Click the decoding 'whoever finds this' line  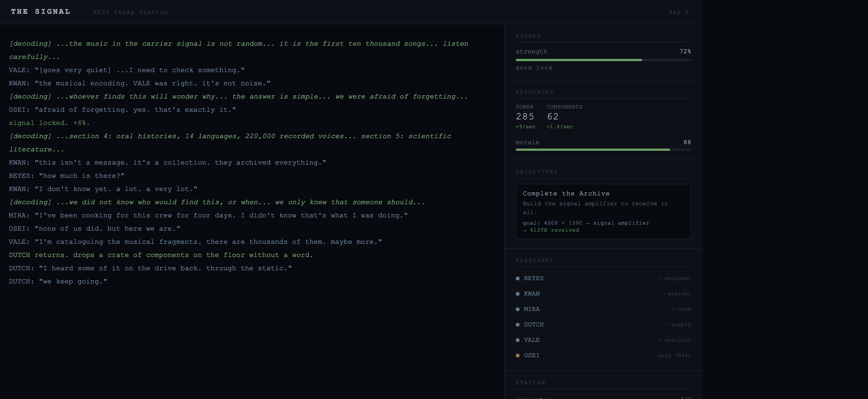click(238, 97)
